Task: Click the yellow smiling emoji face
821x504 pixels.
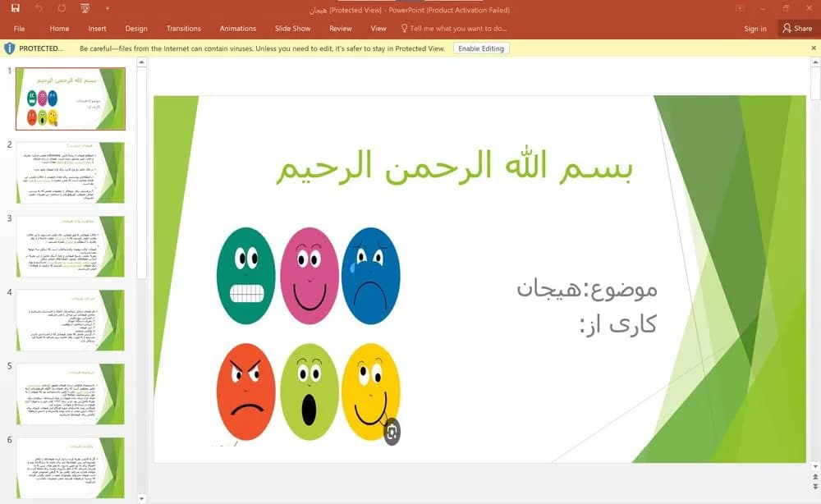Action: coord(371,392)
